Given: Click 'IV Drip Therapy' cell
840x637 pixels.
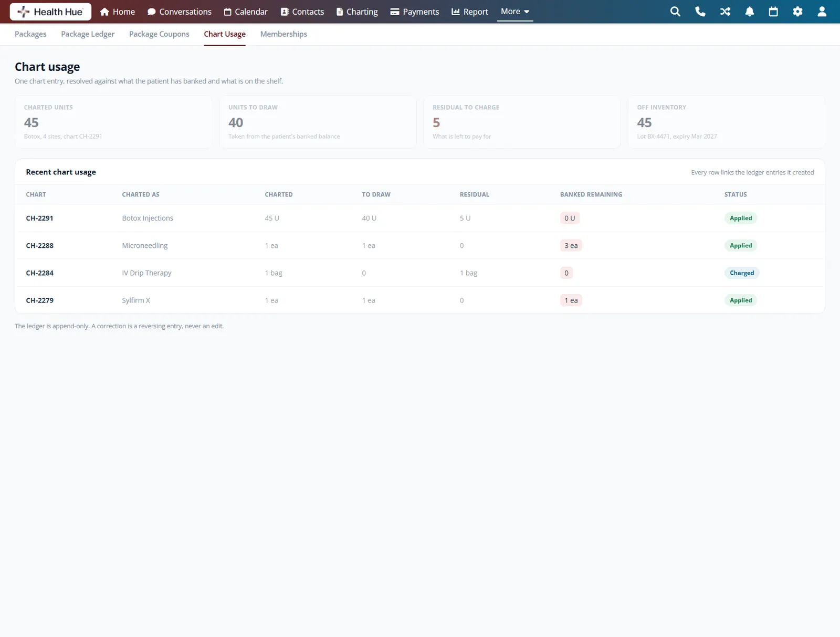Looking at the screenshot, I should pos(146,273).
